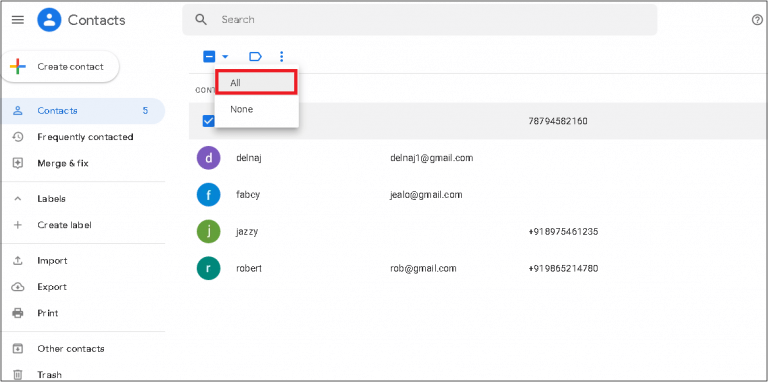
Task: Click the Print printer icon
Action: (x=18, y=313)
